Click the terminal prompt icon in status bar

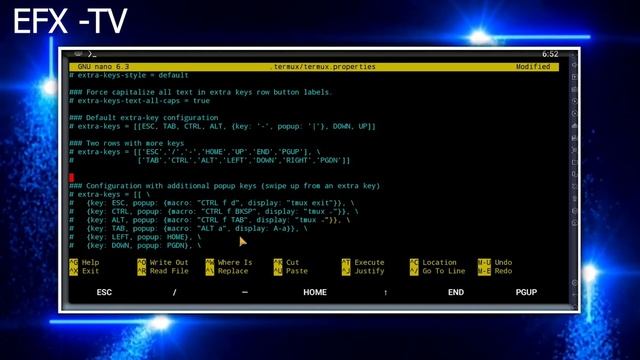point(92,54)
